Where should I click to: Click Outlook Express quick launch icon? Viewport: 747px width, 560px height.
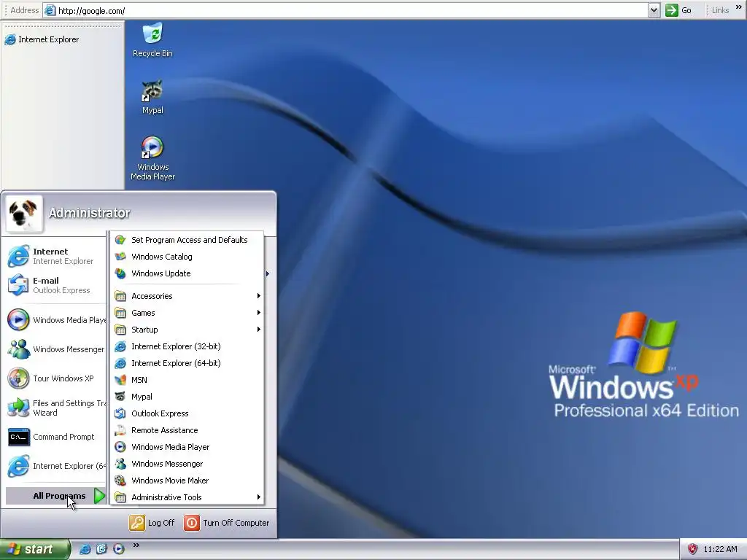101,549
